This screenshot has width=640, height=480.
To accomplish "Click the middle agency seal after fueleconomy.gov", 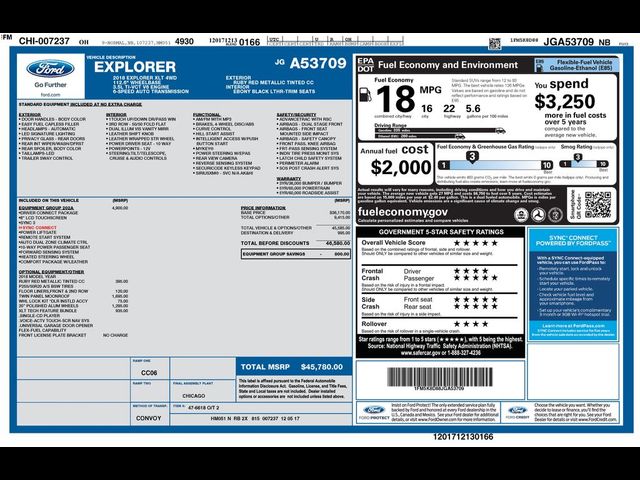I will 538,215.
